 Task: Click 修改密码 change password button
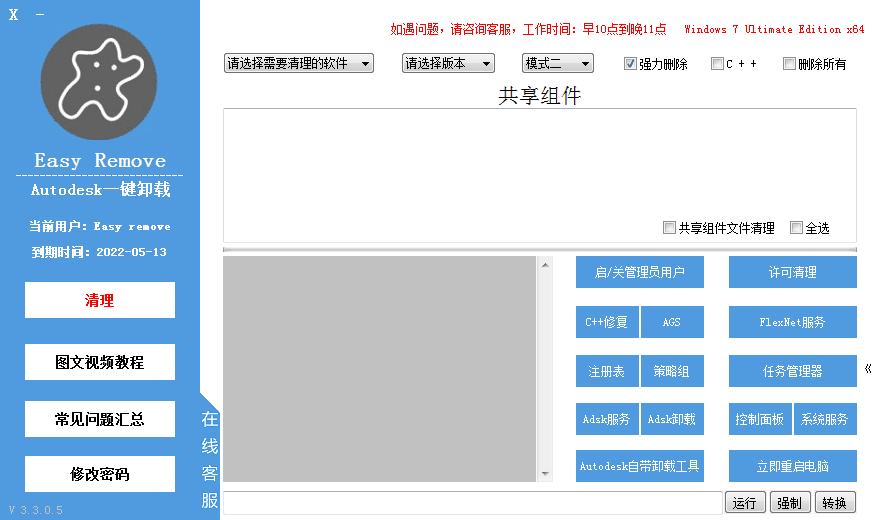(x=100, y=474)
